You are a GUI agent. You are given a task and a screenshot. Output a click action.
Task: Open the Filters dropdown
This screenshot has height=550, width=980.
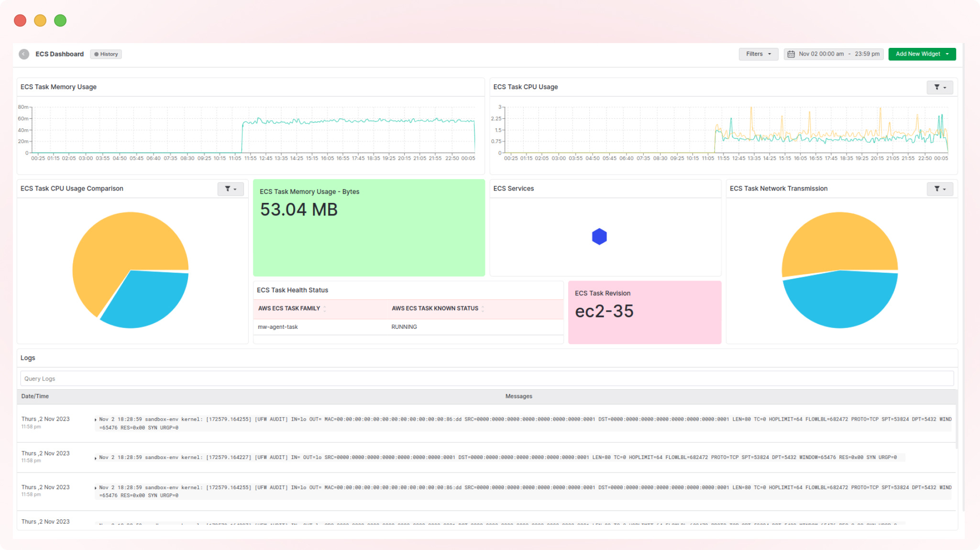(758, 54)
